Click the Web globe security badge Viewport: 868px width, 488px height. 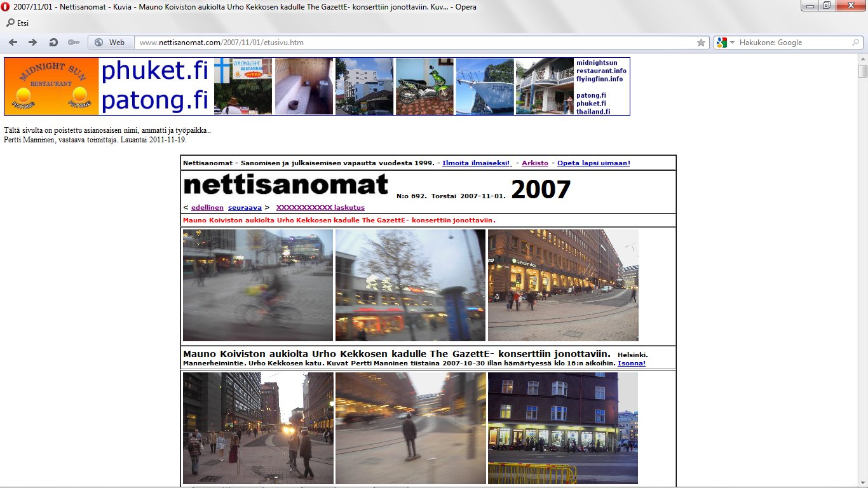click(x=111, y=43)
